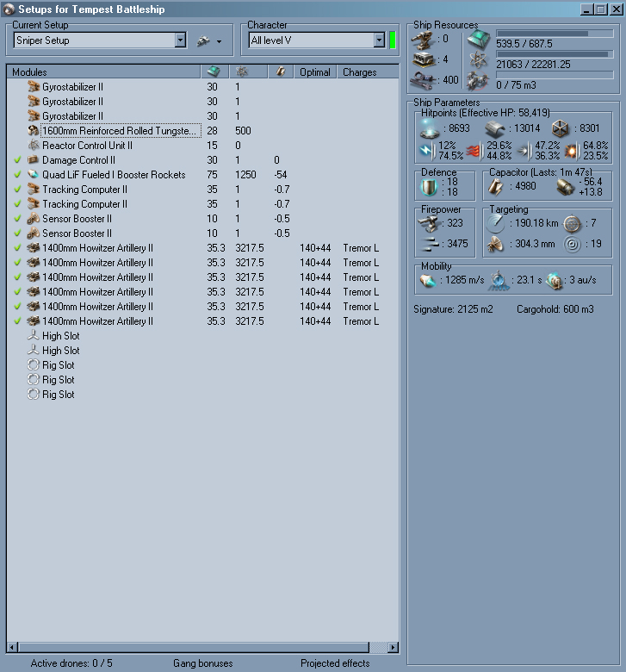Click the kinetic resistance icon

pyautogui.click(x=524, y=151)
